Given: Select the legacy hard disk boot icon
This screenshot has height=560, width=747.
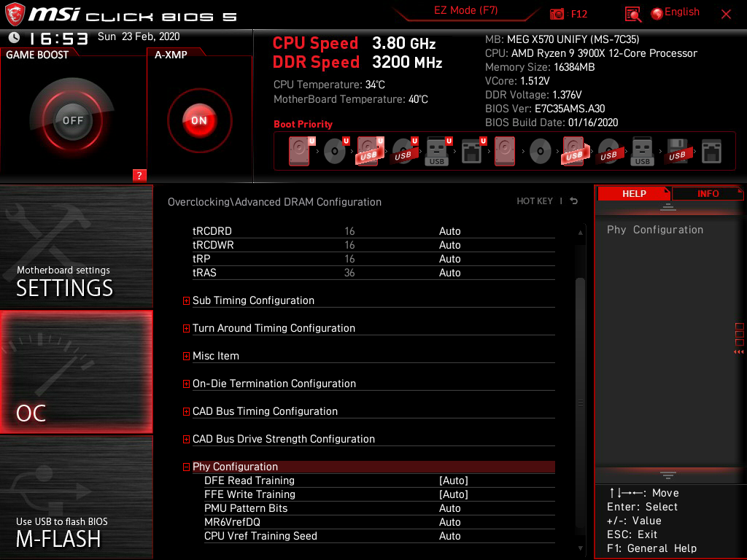Looking at the screenshot, I should pos(505,151).
